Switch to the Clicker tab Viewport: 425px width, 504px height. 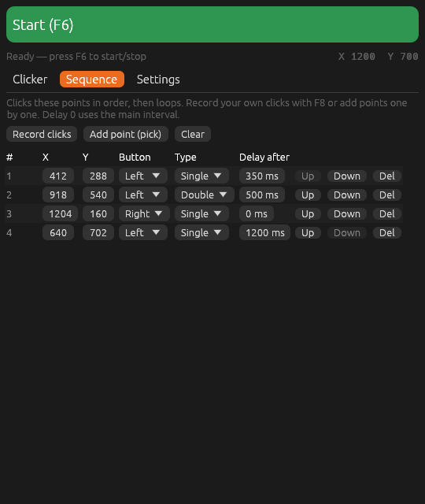30,79
